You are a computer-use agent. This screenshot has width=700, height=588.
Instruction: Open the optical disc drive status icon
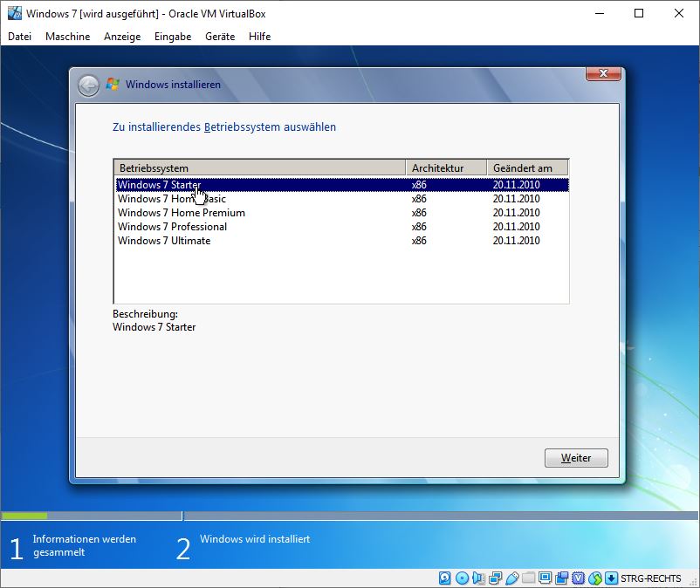point(462,578)
